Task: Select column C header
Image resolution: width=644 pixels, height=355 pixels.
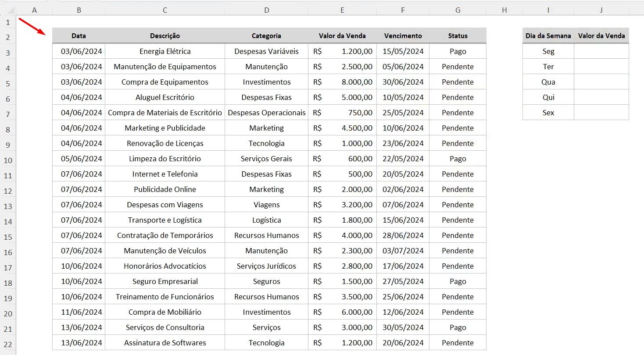Action: [165, 10]
